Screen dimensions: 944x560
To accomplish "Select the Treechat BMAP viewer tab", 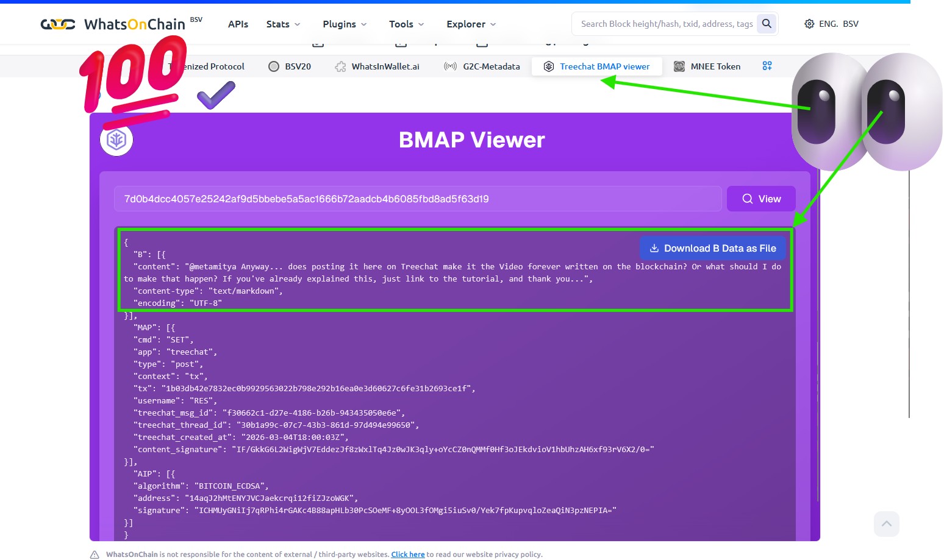I will point(597,66).
